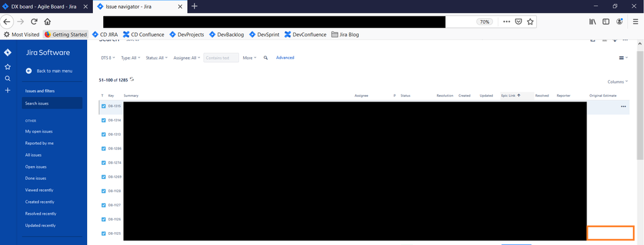Click Firefox forward button
Screen dimensions: 644x245
[x=21, y=22]
